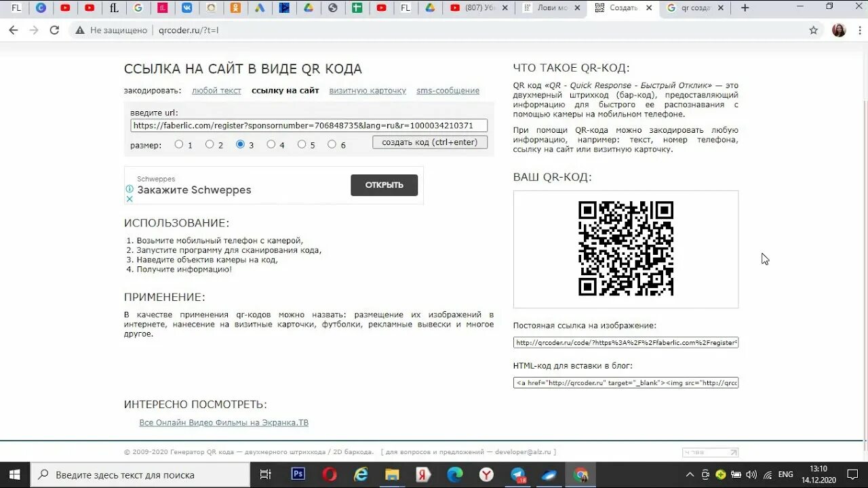Select QR size 1 radio button
Screen dimensions: 868x488
(179, 144)
